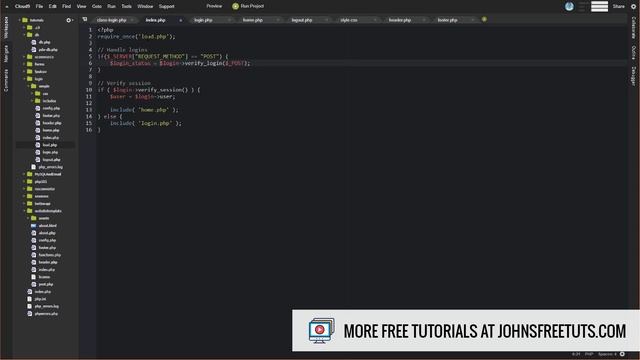
Task: Toggle the Outline panel on right edge
Action: (x=633, y=52)
